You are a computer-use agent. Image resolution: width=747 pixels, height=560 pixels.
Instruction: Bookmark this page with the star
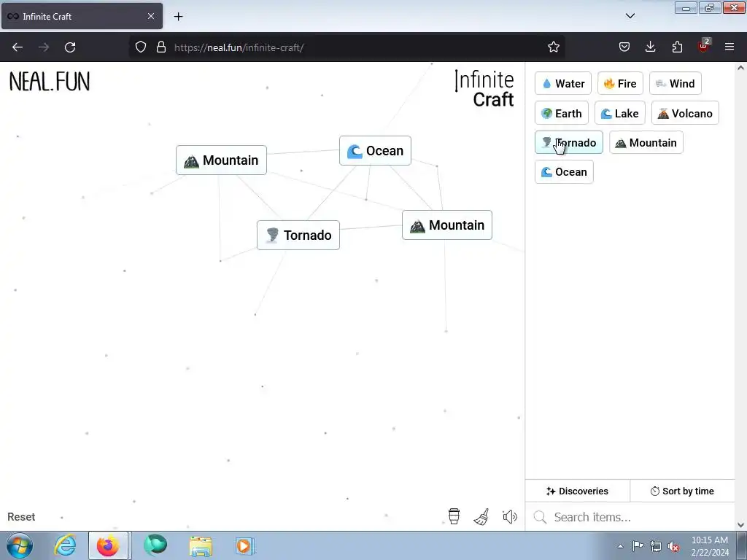coord(553,47)
